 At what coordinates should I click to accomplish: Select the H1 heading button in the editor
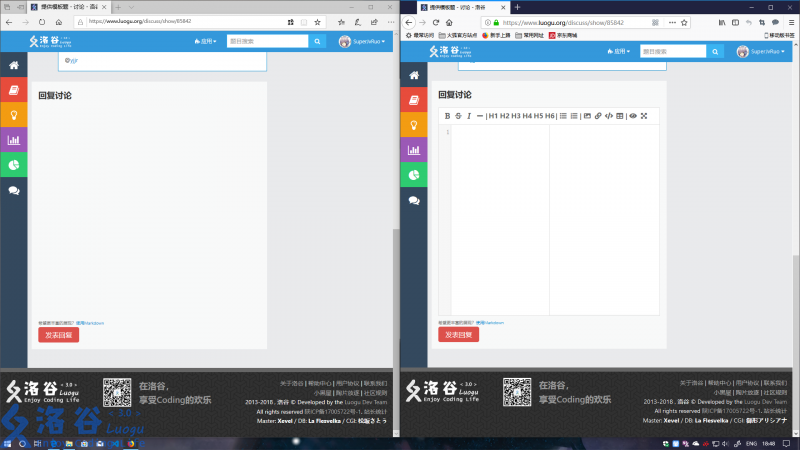493,116
